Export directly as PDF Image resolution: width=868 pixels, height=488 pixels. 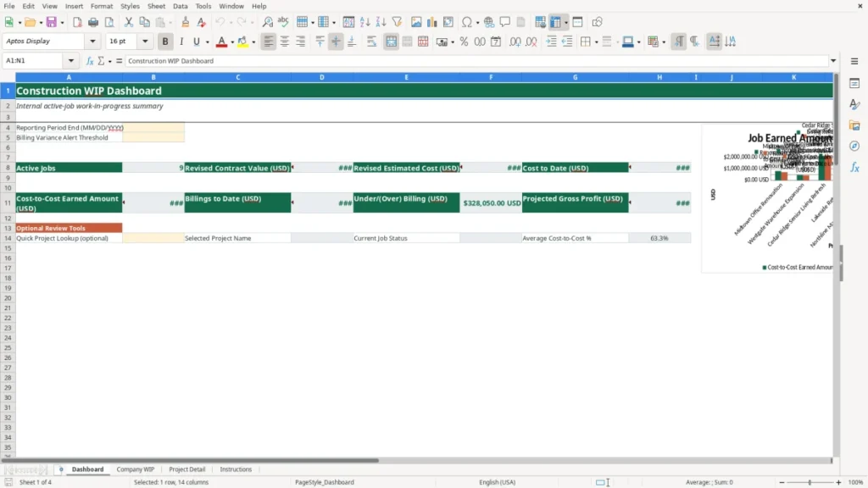coord(77,22)
